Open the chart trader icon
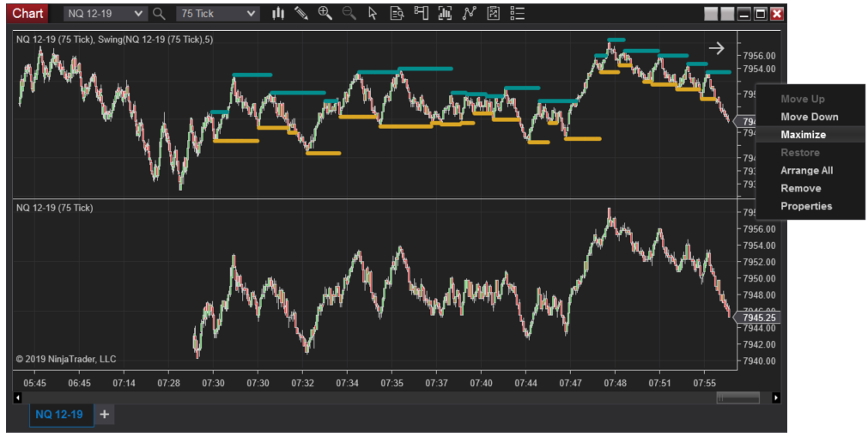868x437 pixels. pyautogui.click(x=422, y=14)
